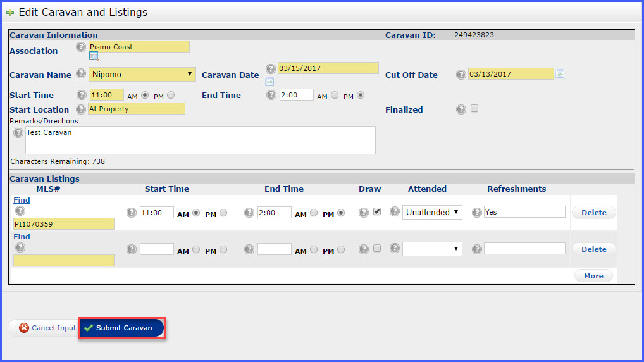Open the empty Attended dropdown in second row
644x362 pixels.
point(432,249)
